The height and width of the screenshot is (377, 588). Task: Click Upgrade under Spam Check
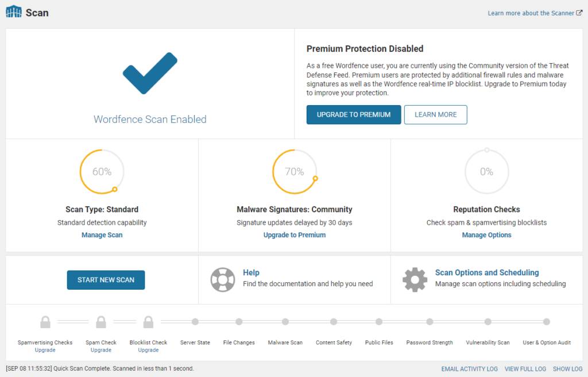101,350
